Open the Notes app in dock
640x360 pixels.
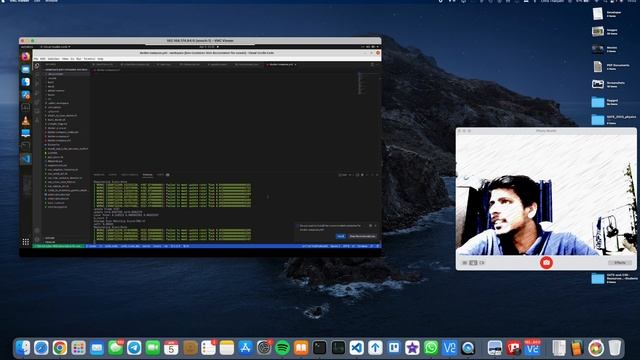tap(227, 348)
